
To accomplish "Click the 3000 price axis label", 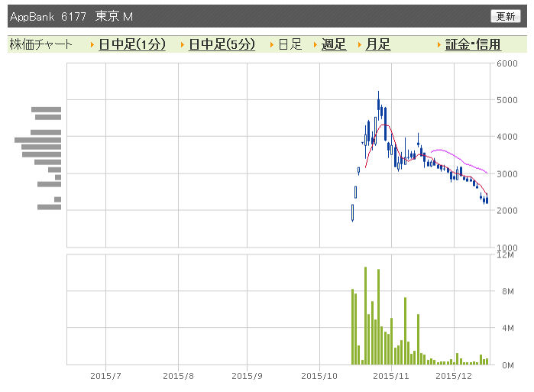I will [x=506, y=174].
